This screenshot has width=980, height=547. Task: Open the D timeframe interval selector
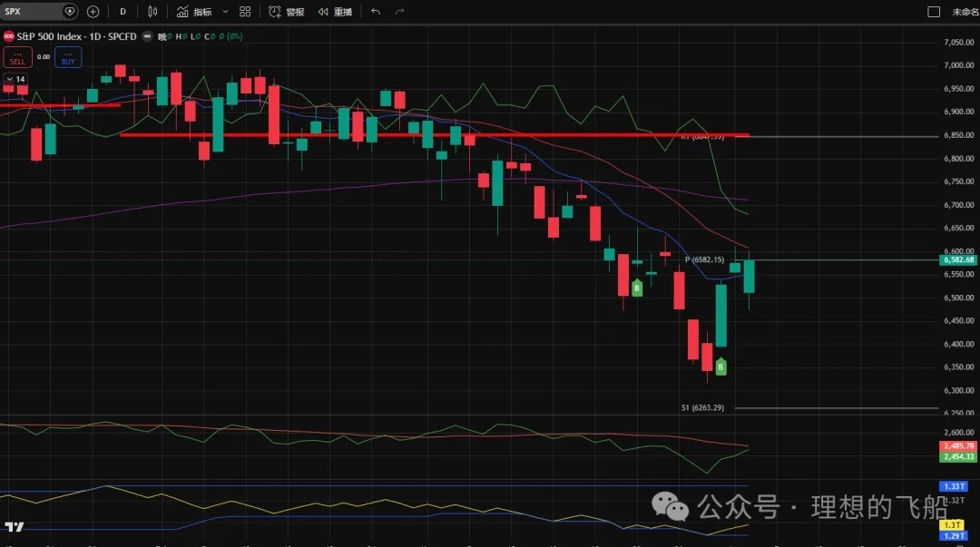click(123, 12)
